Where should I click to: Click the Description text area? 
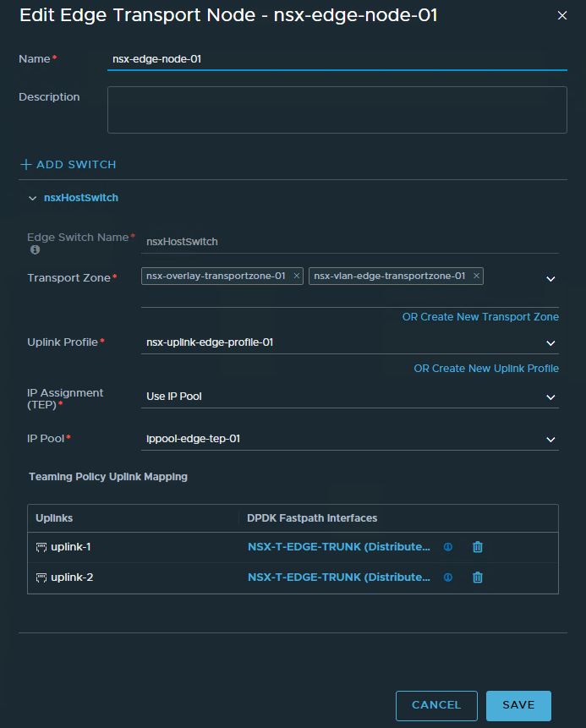(337, 110)
